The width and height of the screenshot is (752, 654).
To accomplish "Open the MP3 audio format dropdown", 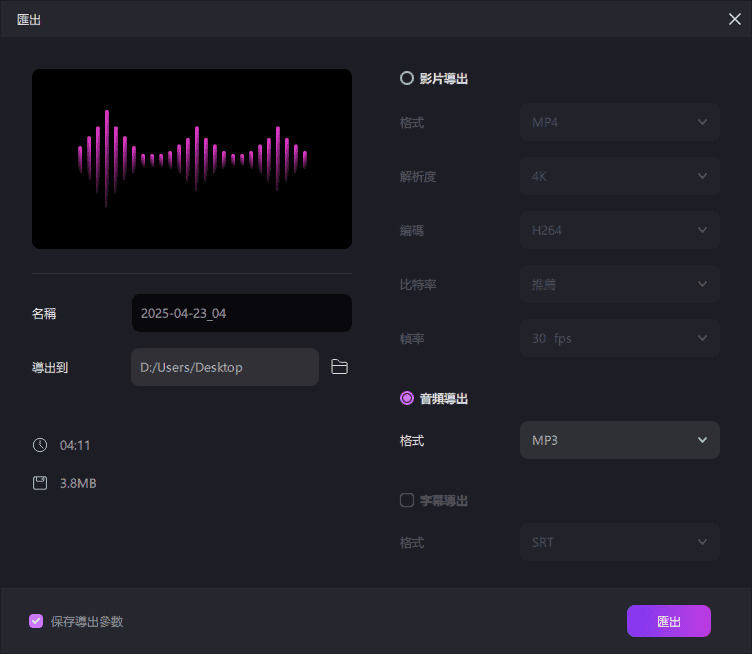I will pos(619,440).
